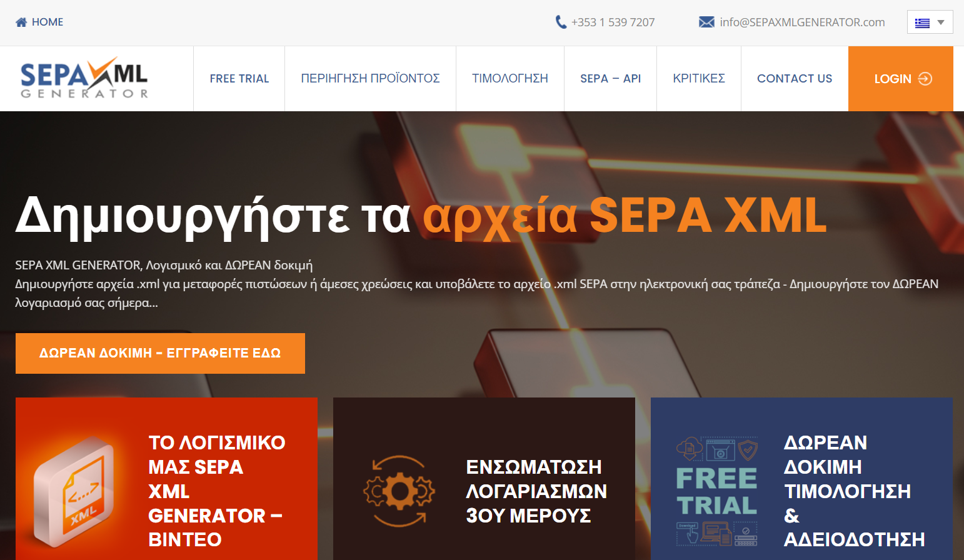Click the +353 1 539 7207 phone link
Image resolution: width=964 pixels, height=560 pixels.
[613, 21]
